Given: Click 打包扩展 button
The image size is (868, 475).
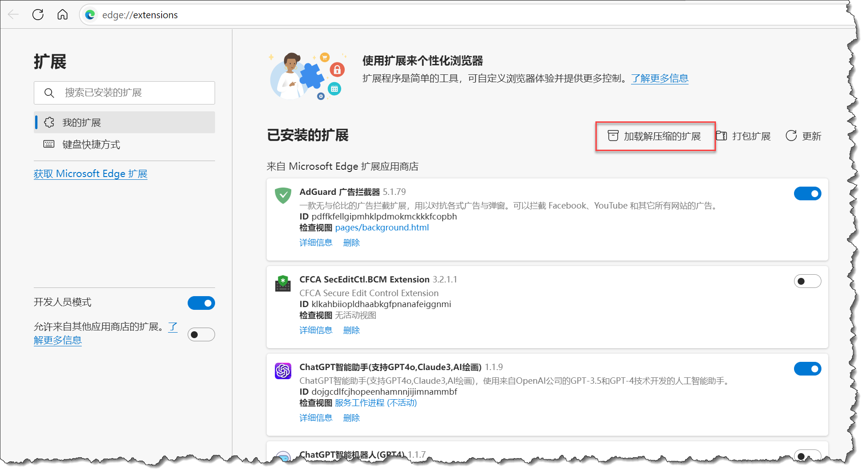Looking at the screenshot, I should coord(743,136).
